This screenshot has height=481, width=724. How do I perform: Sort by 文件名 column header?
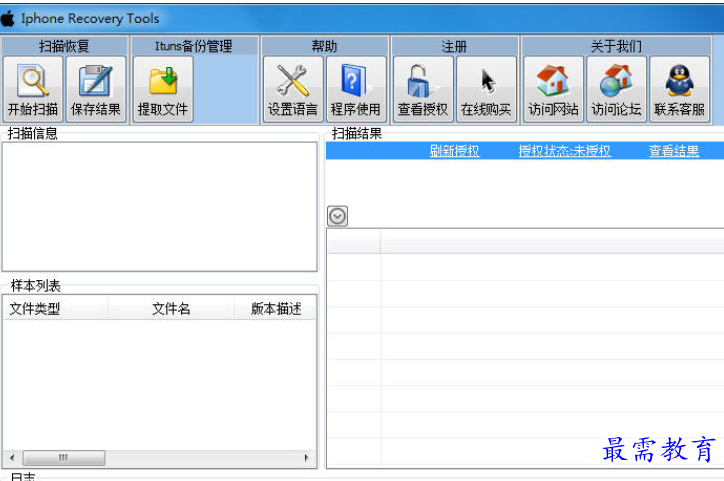click(x=171, y=308)
